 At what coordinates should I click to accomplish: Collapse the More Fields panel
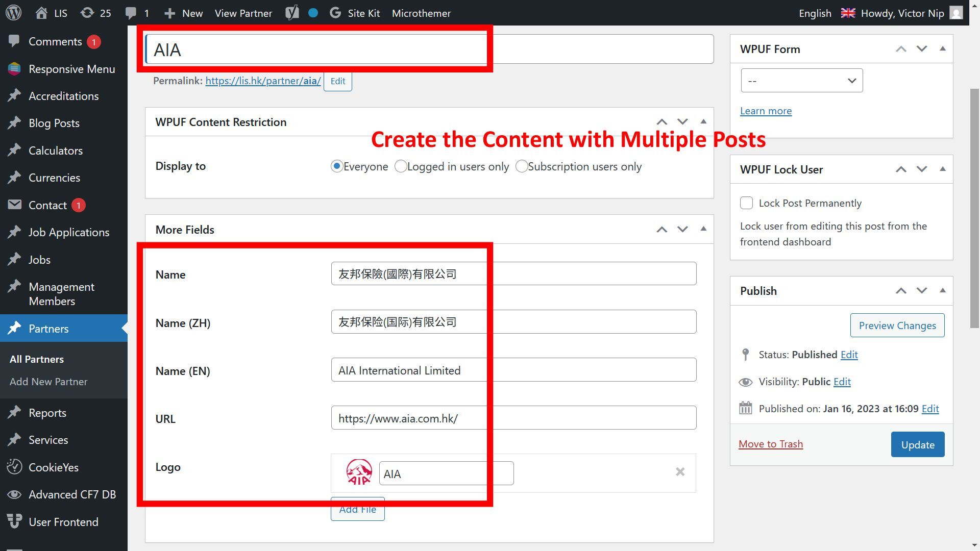[703, 229]
